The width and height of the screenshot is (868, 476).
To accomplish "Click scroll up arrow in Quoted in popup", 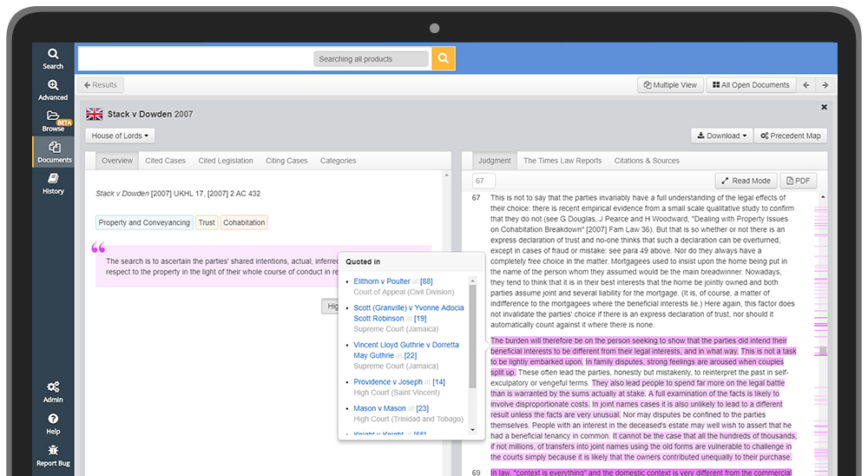I will [x=473, y=280].
